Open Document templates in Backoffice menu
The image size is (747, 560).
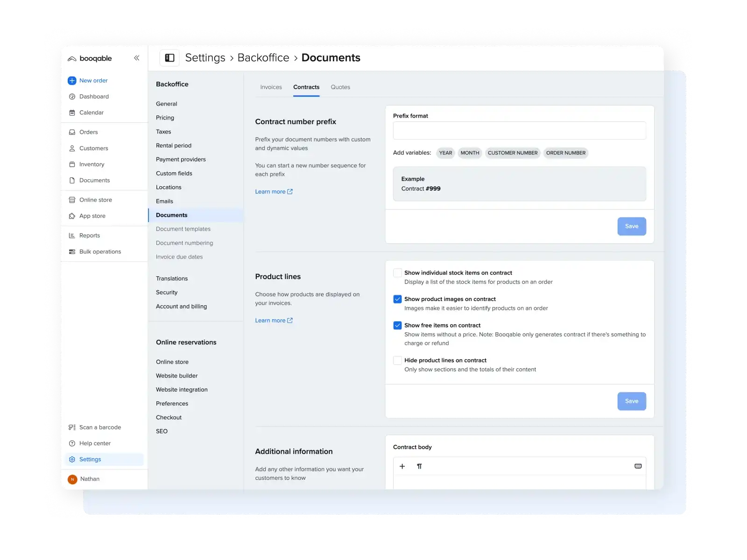coord(183,229)
